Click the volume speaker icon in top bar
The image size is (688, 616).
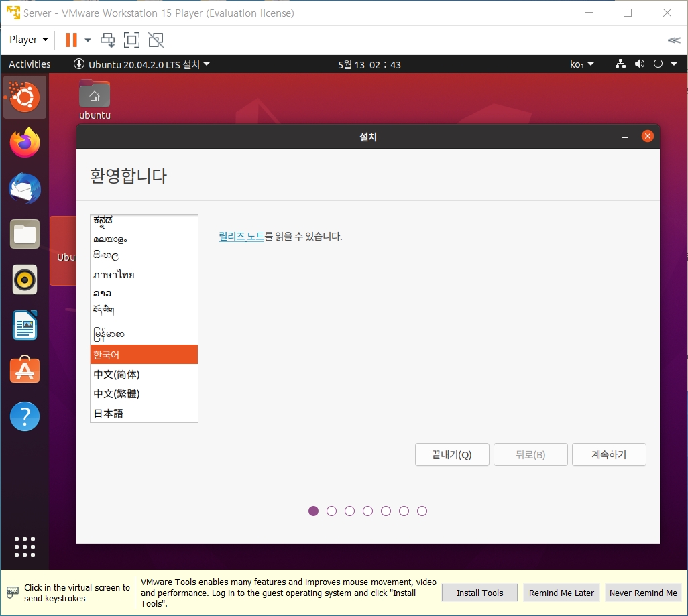(x=639, y=64)
